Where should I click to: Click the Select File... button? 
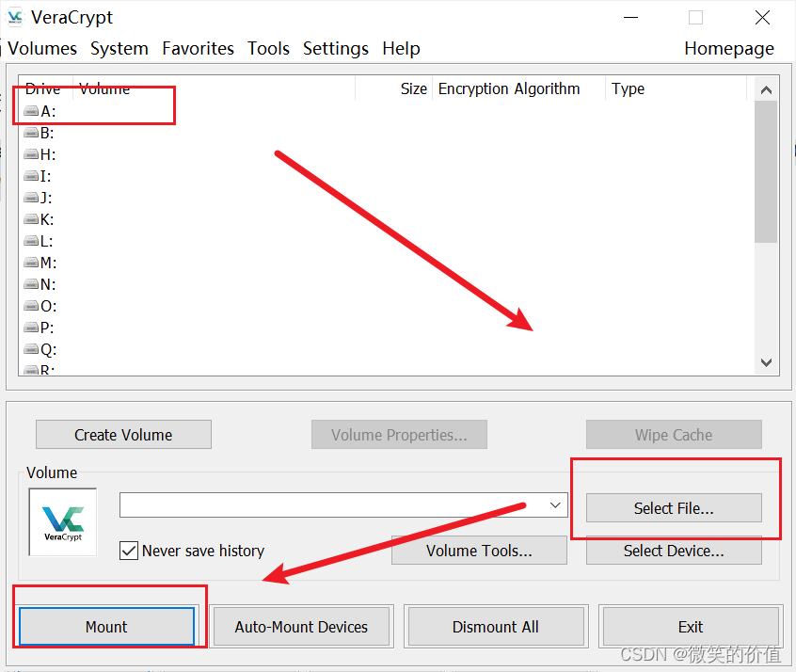click(x=674, y=508)
